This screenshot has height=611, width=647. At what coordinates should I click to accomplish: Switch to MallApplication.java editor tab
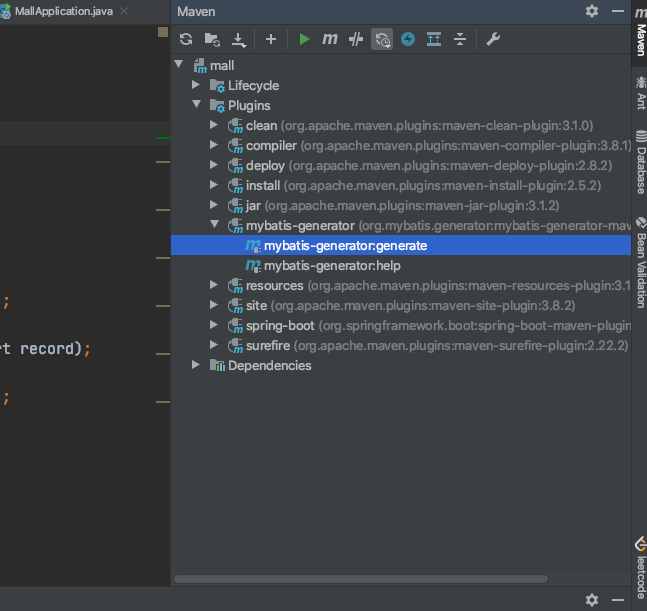(64, 11)
